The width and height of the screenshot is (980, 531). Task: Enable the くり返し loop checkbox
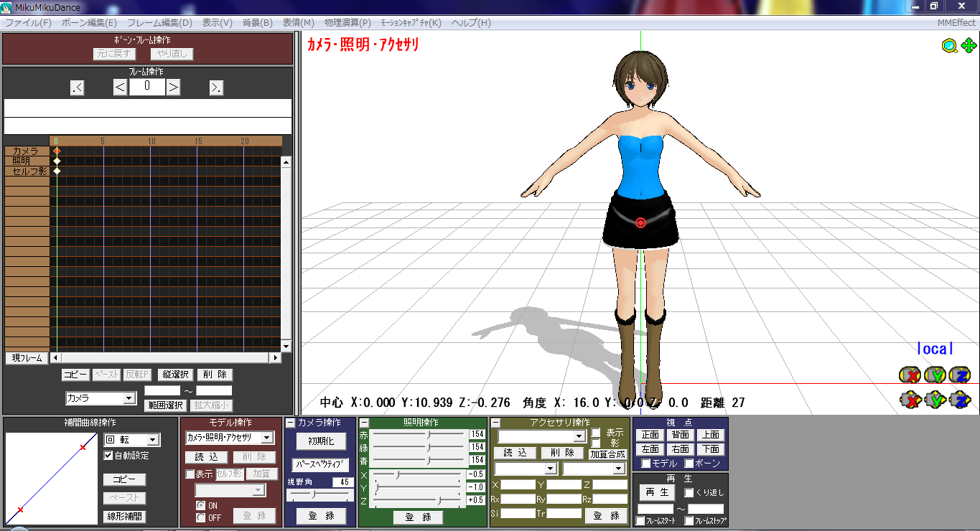click(689, 493)
